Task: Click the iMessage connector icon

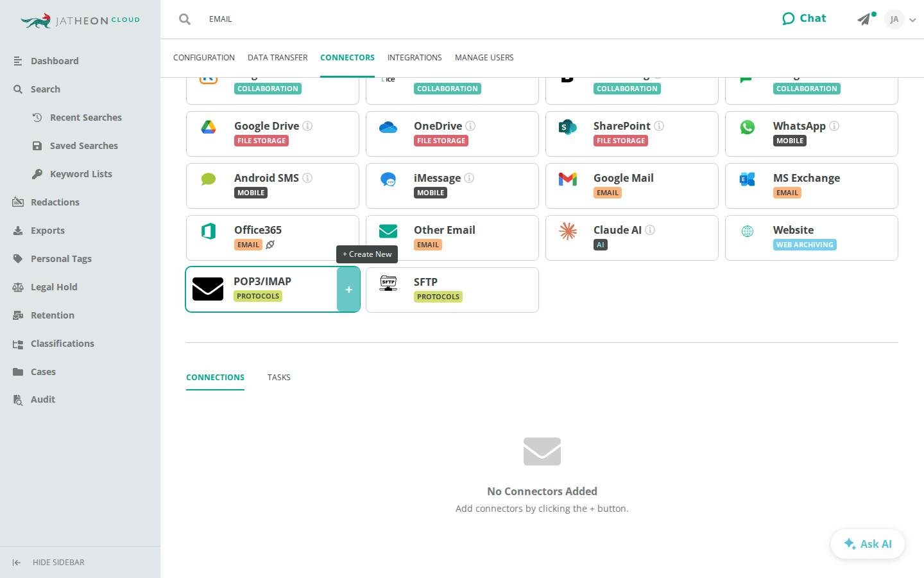Action: click(388, 179)
